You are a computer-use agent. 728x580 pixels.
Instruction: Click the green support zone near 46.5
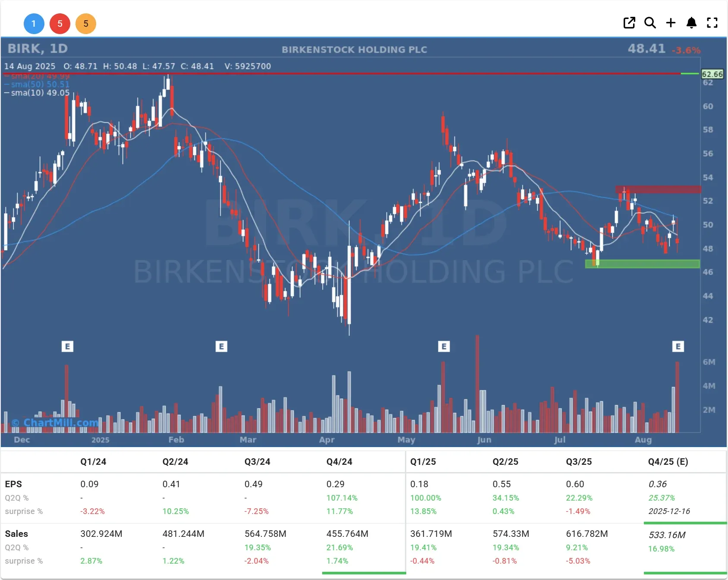click(x=642, y=264)
